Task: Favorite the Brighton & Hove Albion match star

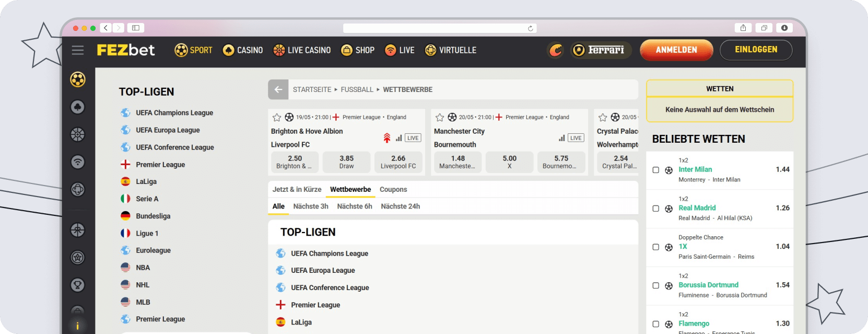Action: tap(277, 117)
